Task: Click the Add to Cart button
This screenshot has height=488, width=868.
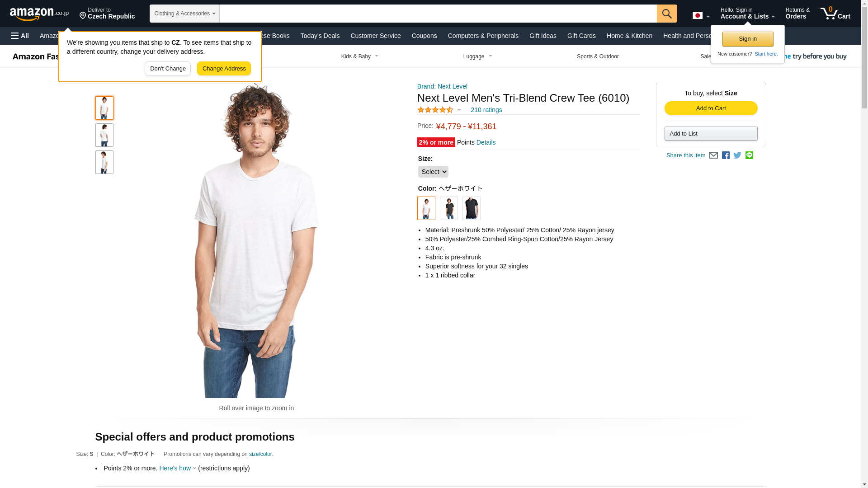Action: point(711,108)
